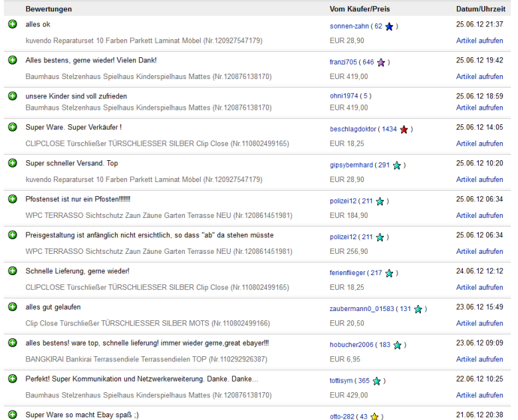Click the turquoise star beside ferienflieger's score

click(390, 273)
